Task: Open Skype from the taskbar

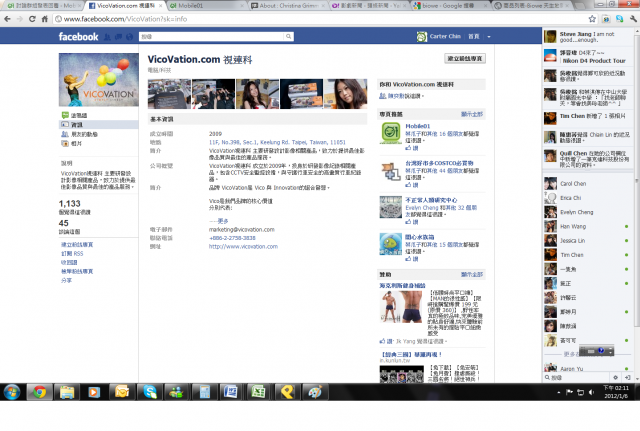Action: pos(150,392)
